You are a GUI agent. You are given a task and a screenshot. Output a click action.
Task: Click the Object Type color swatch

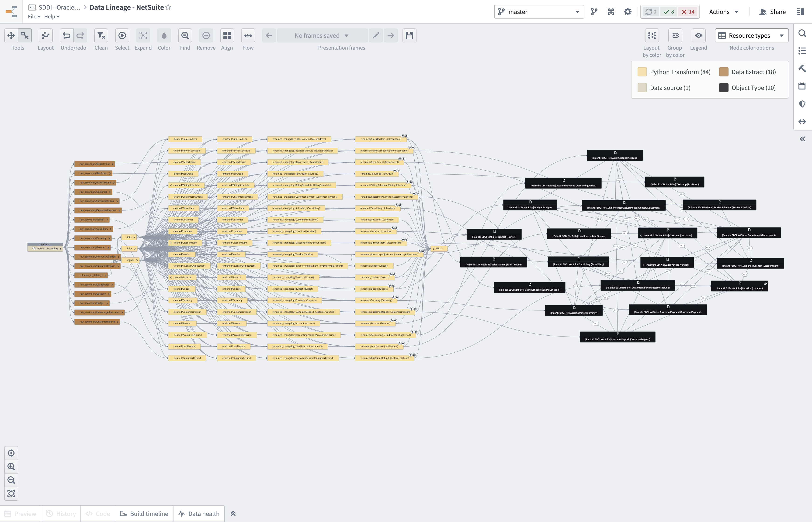tap(723, 88)
